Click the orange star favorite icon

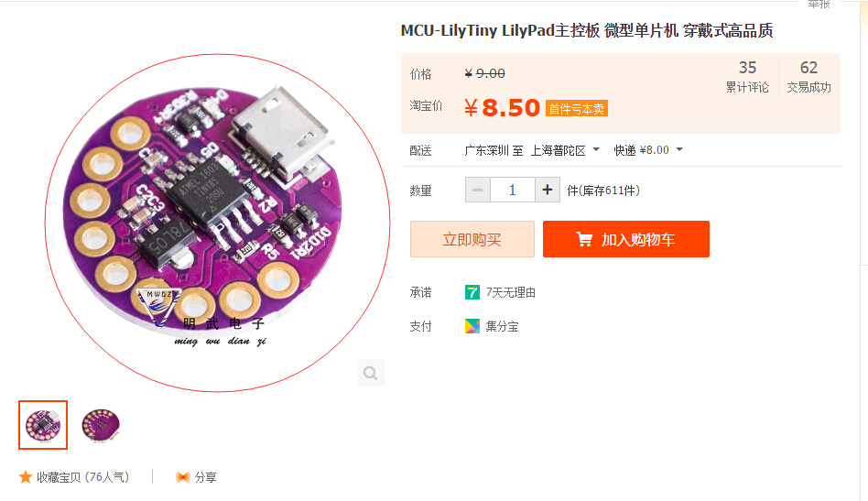tap(26, 477)
